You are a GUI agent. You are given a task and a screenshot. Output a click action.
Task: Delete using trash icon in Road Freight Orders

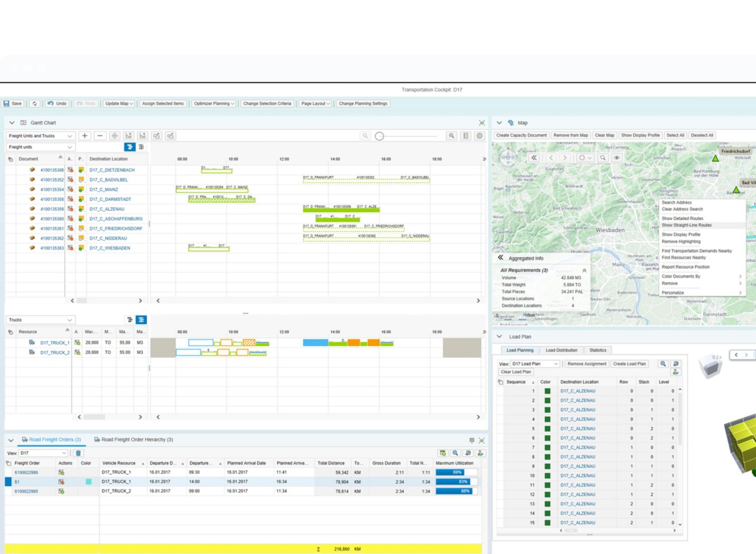click(78, 453)
